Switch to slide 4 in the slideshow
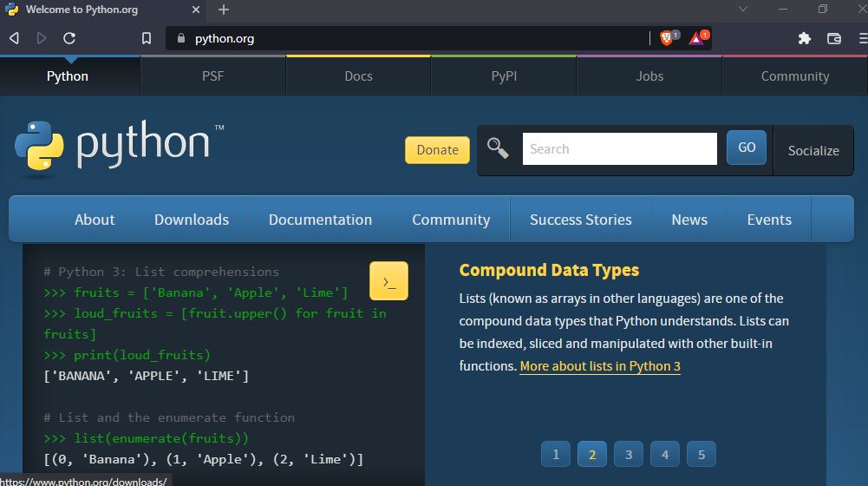868x486 pixels. click(665, 454)
